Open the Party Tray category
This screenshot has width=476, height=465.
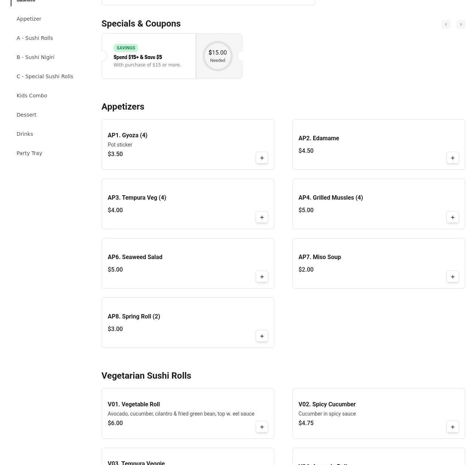point(29,153)
